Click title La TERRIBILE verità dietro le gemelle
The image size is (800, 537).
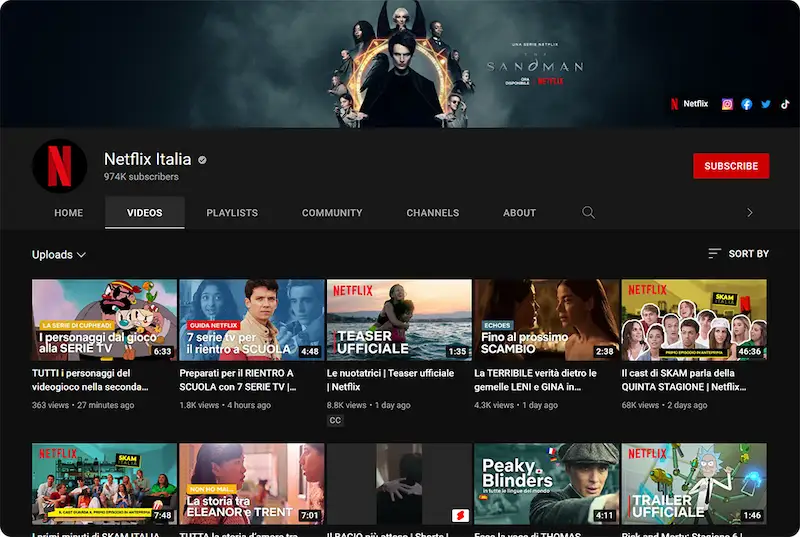coord(535,380)
